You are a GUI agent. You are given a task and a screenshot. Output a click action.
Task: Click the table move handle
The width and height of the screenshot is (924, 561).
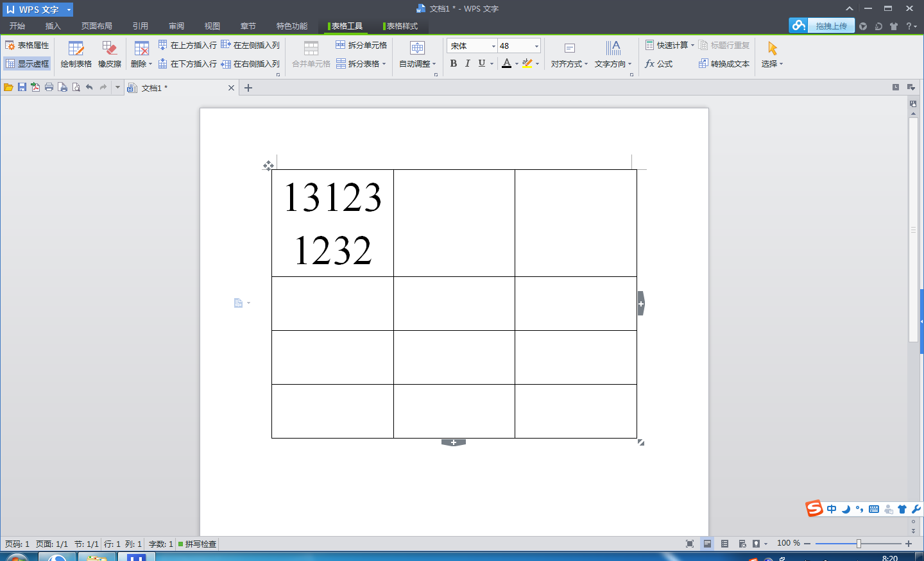(268, 165)
